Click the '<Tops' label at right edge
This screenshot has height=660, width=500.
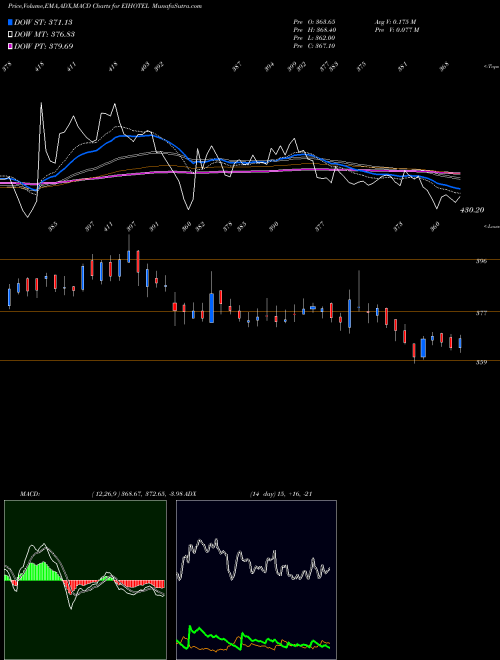coord(492,67)
